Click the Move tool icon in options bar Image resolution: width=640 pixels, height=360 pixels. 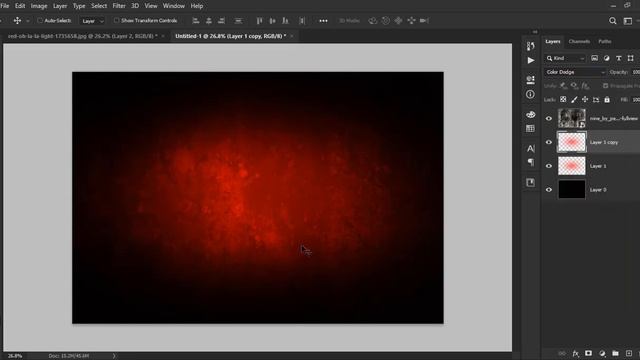(x=17, y=20)
